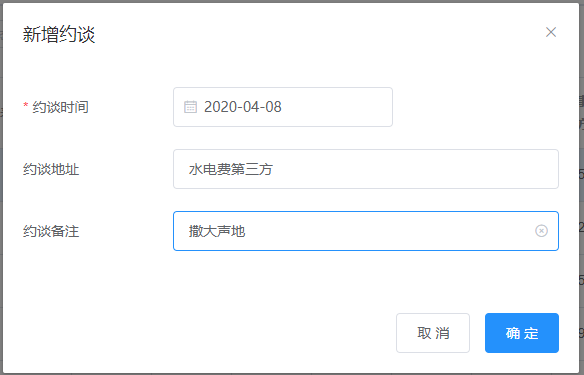584x375 pixels.
Task: Focus the 约谈地址 input field
Action: (366, 169)
